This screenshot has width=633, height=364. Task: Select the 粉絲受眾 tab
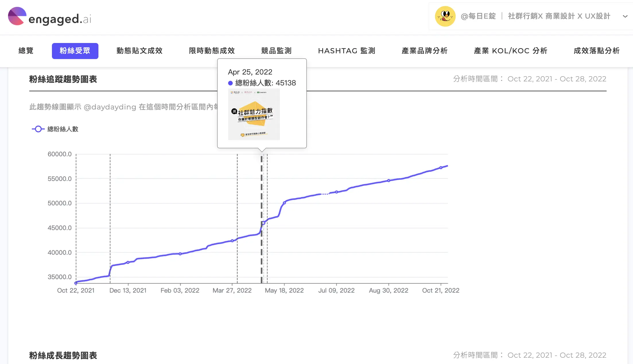click(x=75, y=51)
